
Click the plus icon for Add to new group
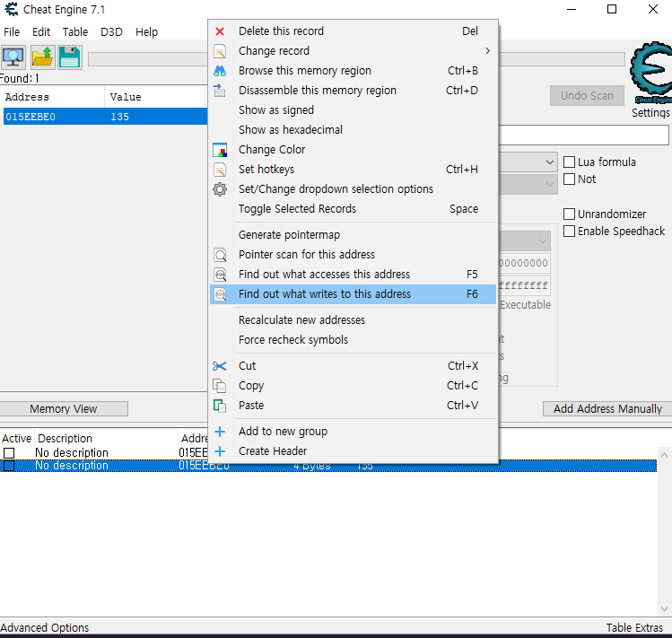[220, 432]
